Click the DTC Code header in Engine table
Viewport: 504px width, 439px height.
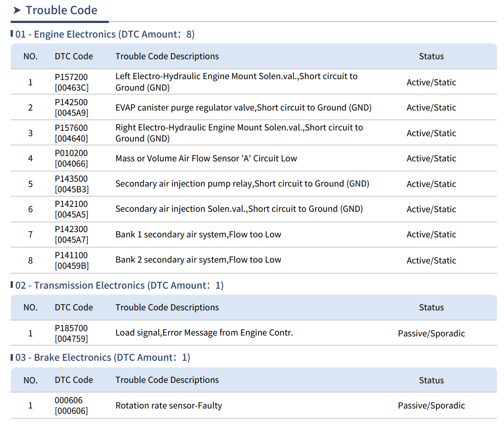74,56
